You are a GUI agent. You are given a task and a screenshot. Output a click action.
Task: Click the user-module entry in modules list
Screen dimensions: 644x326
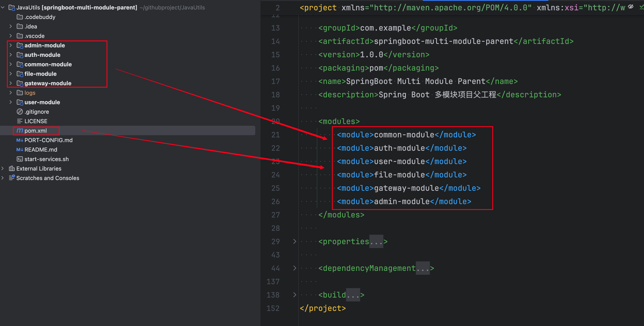click(399, 161)
